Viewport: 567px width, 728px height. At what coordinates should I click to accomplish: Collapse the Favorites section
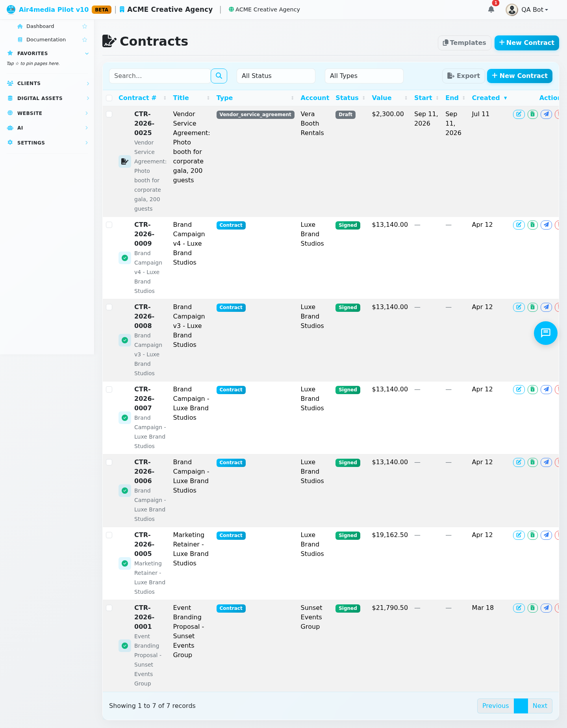[47, 54]
